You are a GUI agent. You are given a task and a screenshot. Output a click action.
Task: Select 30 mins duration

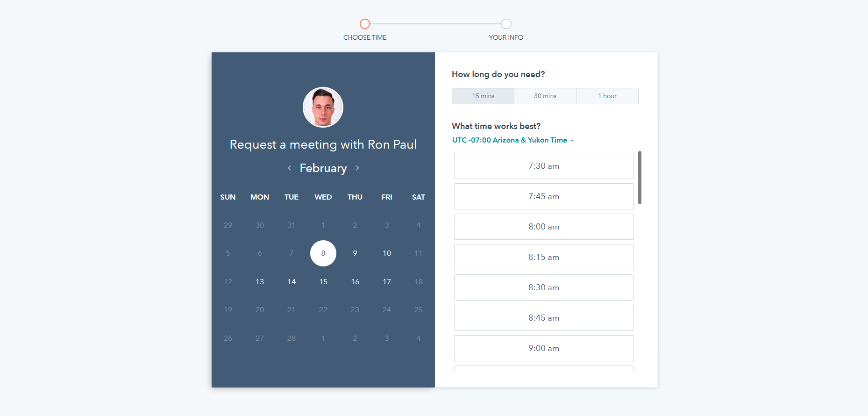[545, 96]
